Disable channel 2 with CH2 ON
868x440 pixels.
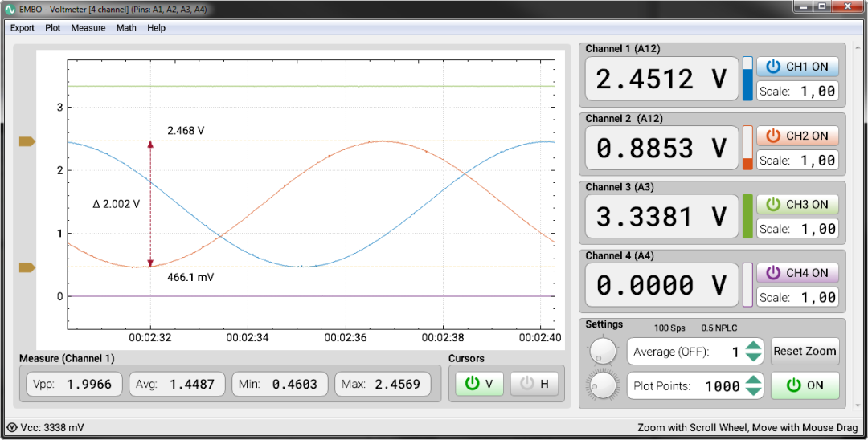pyautogui.click(x=797, y=136)
